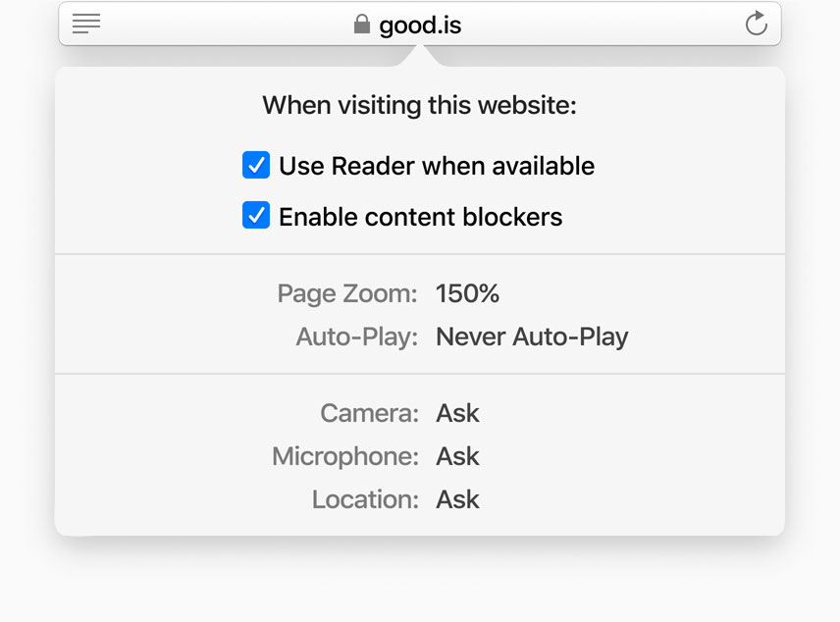Screen dimensions: 840x622
Task: Click the "Enable content blockers" label text
Action: (x=420, y=217)
